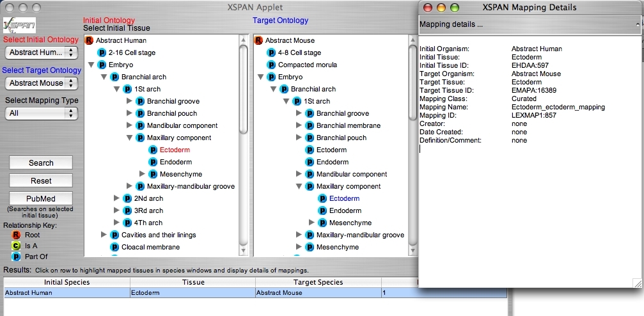The width and height of the screenshot is (644, 316).
Task: Collapse the human 1St arch node
Action: (x=116, y=89)
